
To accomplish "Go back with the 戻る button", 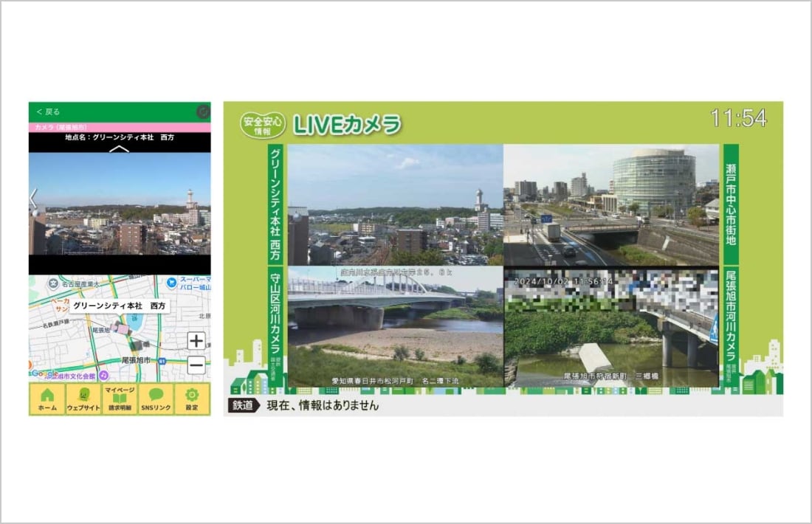I will click(x=48, y=112).
